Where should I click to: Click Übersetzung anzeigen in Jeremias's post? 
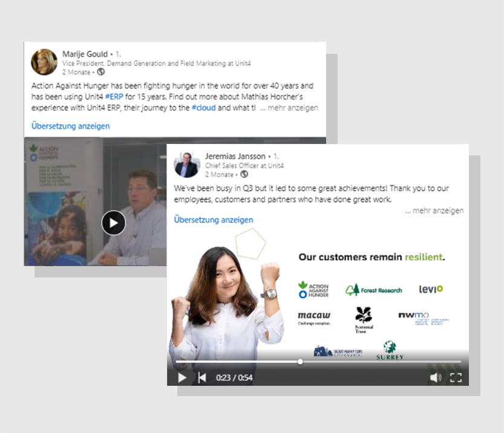[x=214, y=220]
